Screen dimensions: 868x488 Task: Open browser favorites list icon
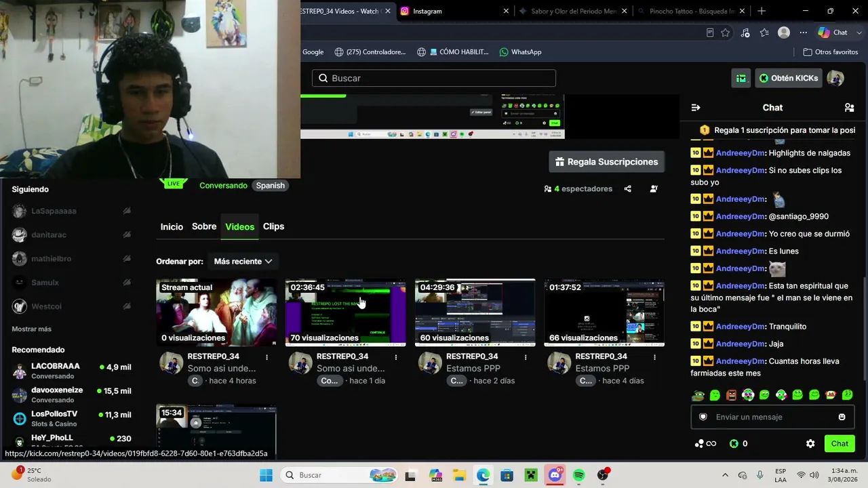coord(764,33)
